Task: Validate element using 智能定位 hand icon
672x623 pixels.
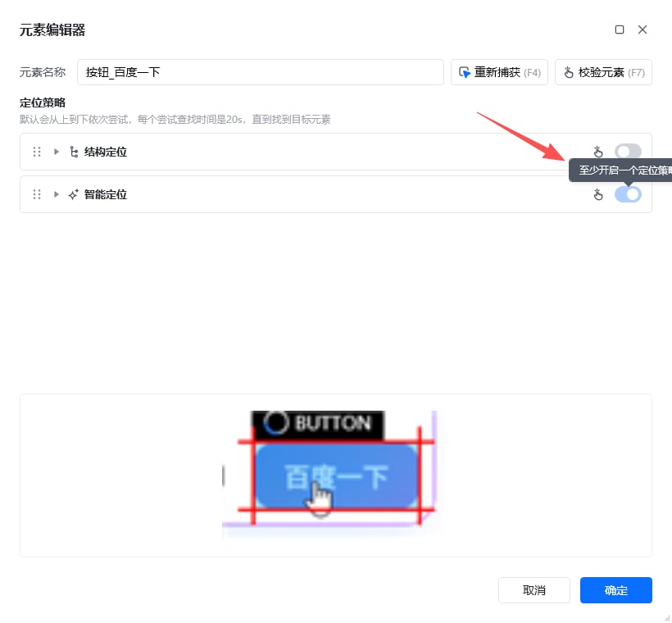Action: click(x=598, y=194)
